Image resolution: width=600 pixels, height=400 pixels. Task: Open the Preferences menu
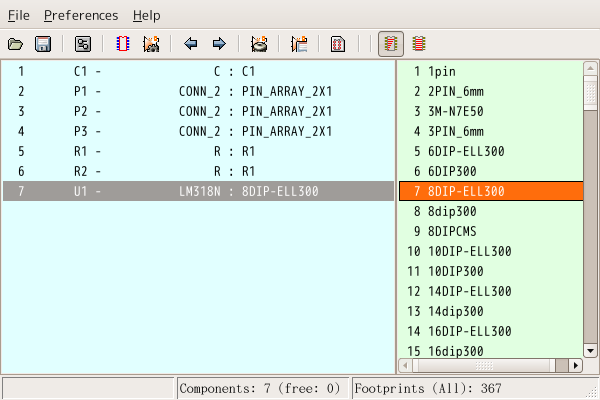(x=81, y=16)
